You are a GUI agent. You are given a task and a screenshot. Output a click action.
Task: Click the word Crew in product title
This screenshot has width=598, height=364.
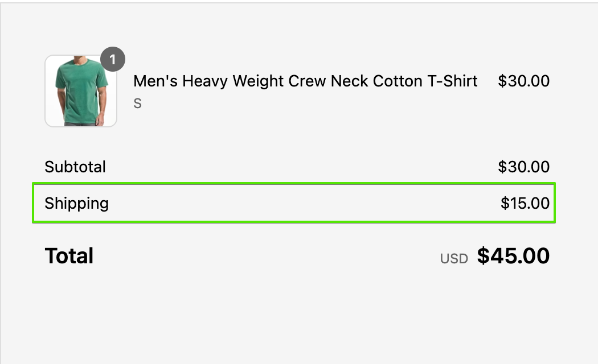306,81
